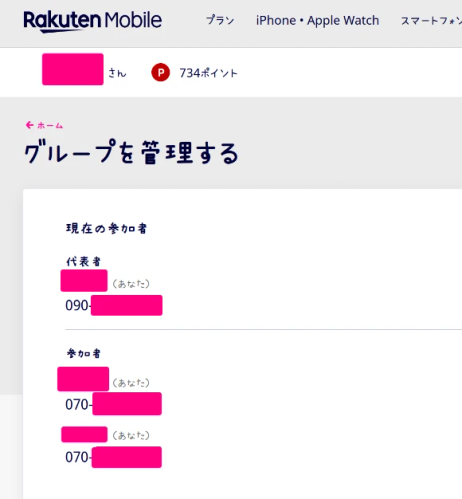Click the red P points icon
Image resolution: width=462 pixels, height=499 pixels.
pos(160,72)
